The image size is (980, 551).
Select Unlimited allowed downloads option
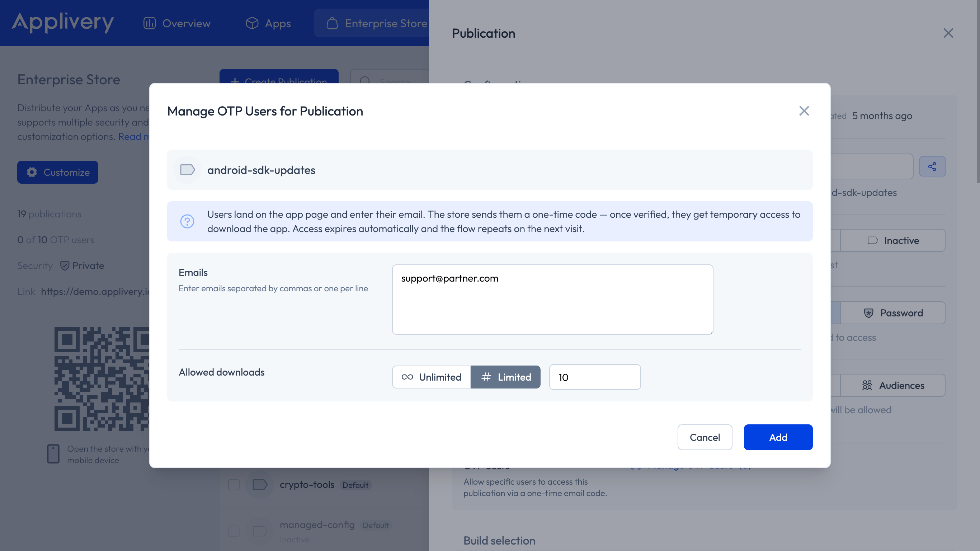point(432,377)
